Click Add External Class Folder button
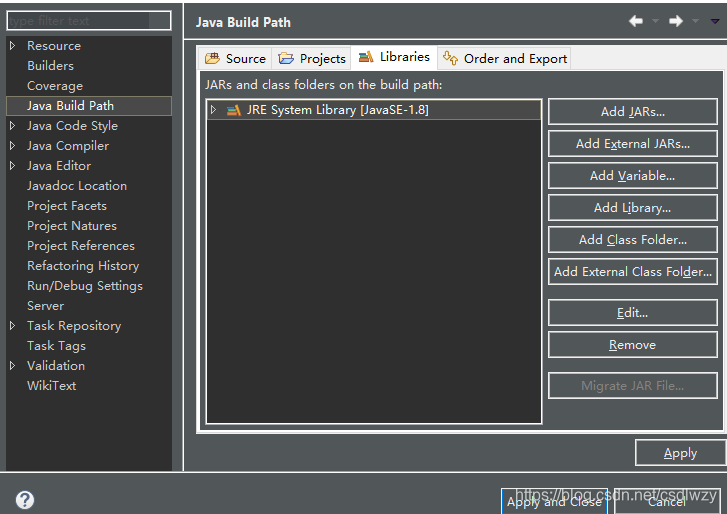727x514 pixels. pos(633,272)
